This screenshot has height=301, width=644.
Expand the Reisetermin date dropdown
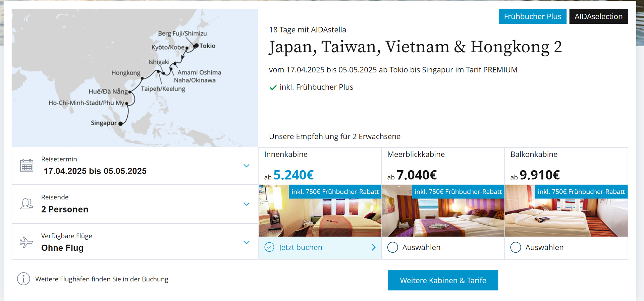tap(247, 166)
